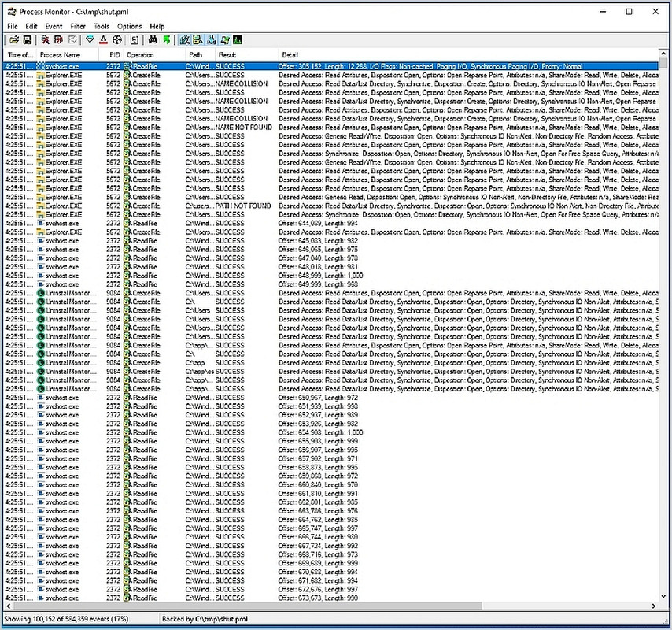Image resolution: width=672 pixels, height=630 pixels.
Task: Click the Process Name column header
Action: pyautogui.click(x=68, y=55)
